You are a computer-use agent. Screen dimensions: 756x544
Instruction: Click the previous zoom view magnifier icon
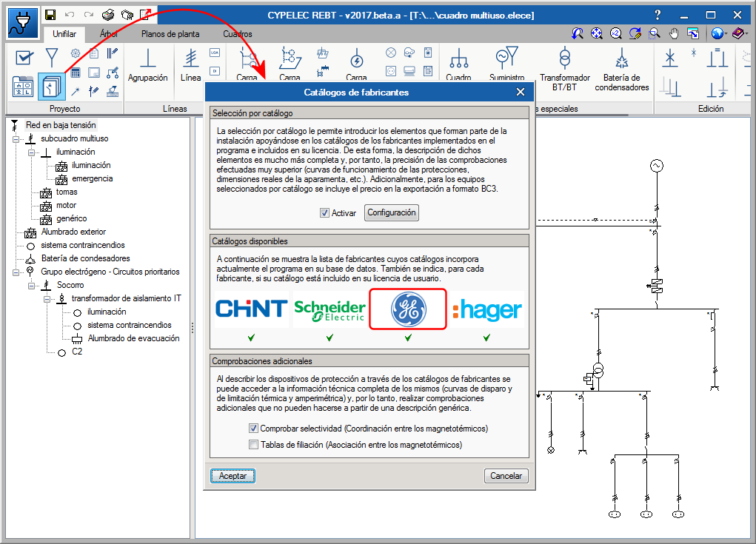(x=577, y=33)
